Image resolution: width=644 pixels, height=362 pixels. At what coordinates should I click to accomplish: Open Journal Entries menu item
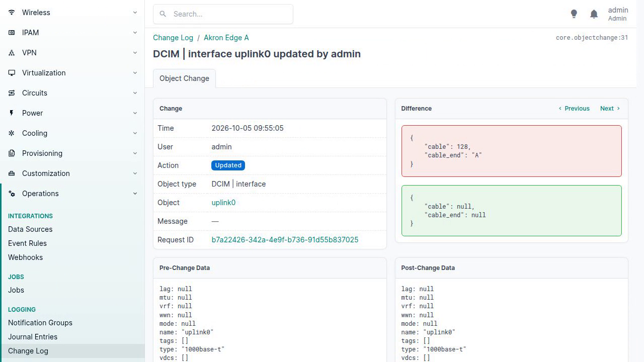33,337
